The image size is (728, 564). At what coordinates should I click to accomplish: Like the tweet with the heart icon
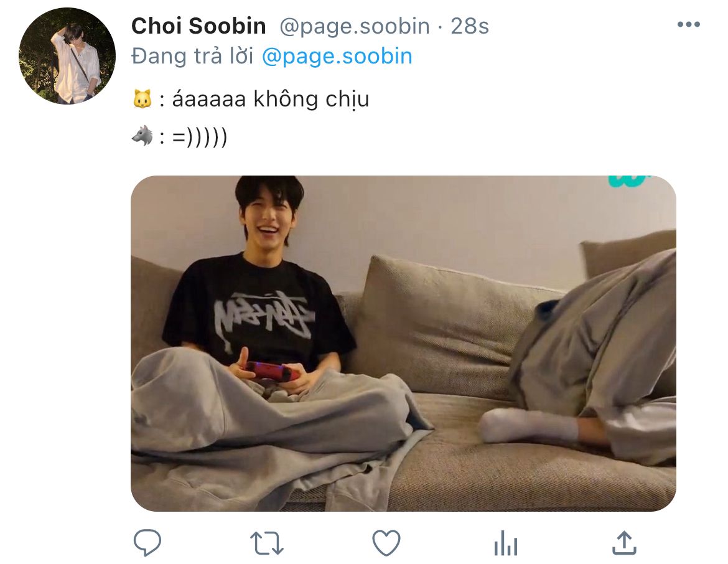click(386, 543)
